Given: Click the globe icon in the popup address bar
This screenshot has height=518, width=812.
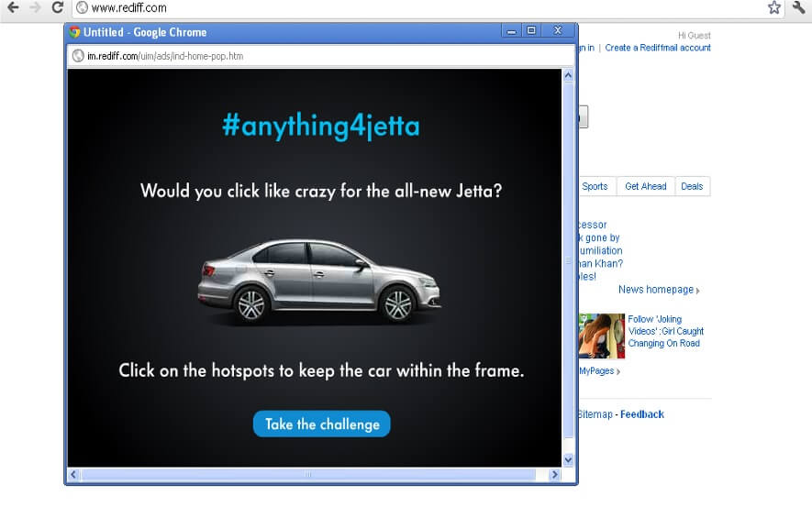Looking at the screenshot, I should point(78,56).
